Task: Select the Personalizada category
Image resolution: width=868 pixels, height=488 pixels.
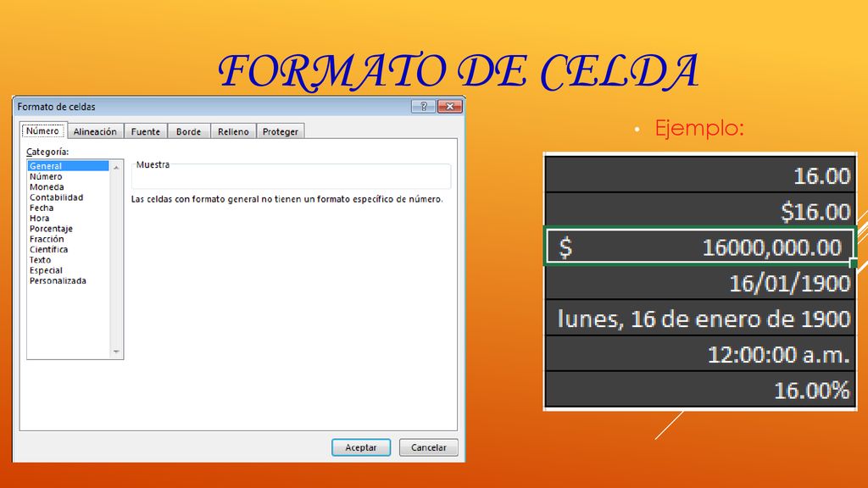Action: click(x=68, y=281)
